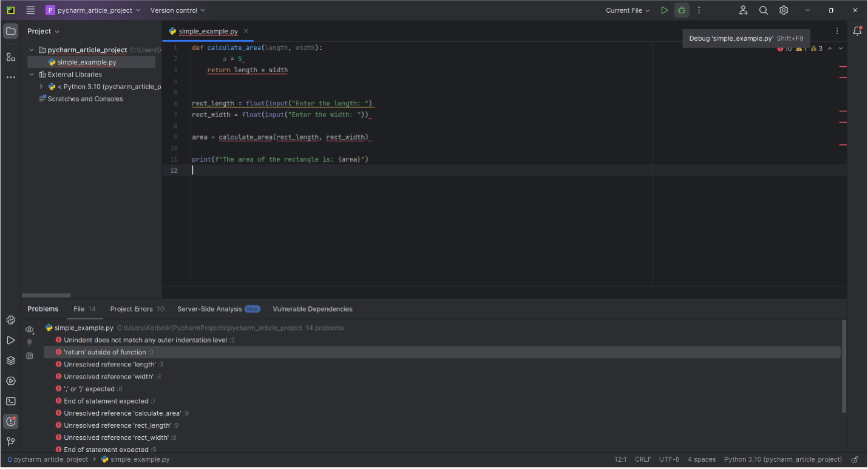Select line separator CRLF in status bar
The image size is (868, 469).
tap(643, 460)
